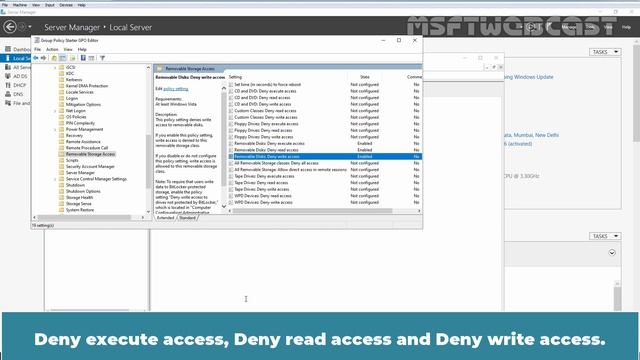The image size is (640, 360).
Task: Open the lower TASKS dropdown
Action: tap(605, 236)
